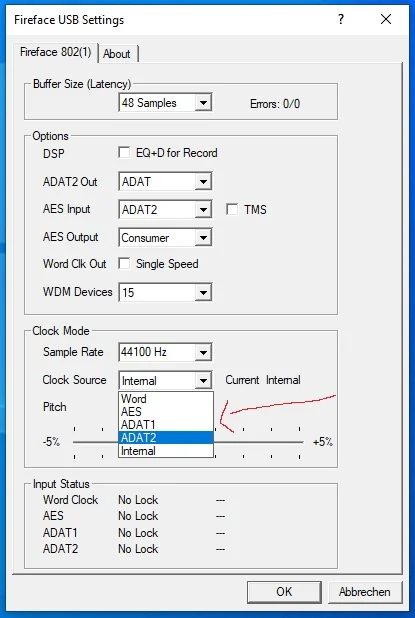Click the help question mark icon
Screen dimensions: 415x618
pos(341,19)
